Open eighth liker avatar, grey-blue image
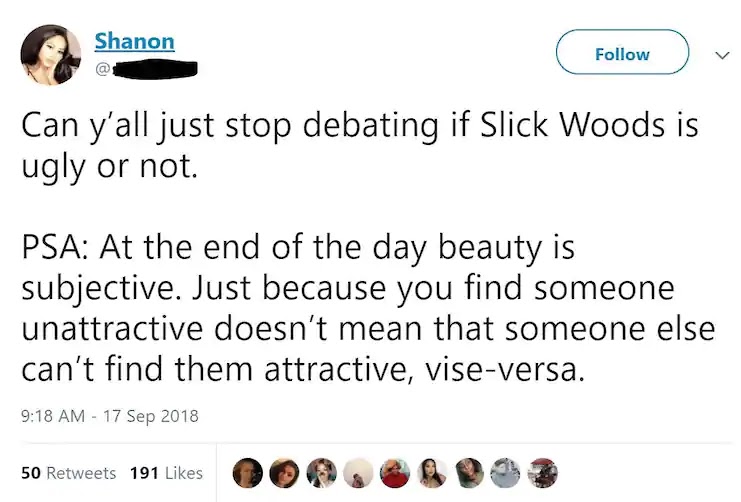The image size is (741, 502). (506, 473)
